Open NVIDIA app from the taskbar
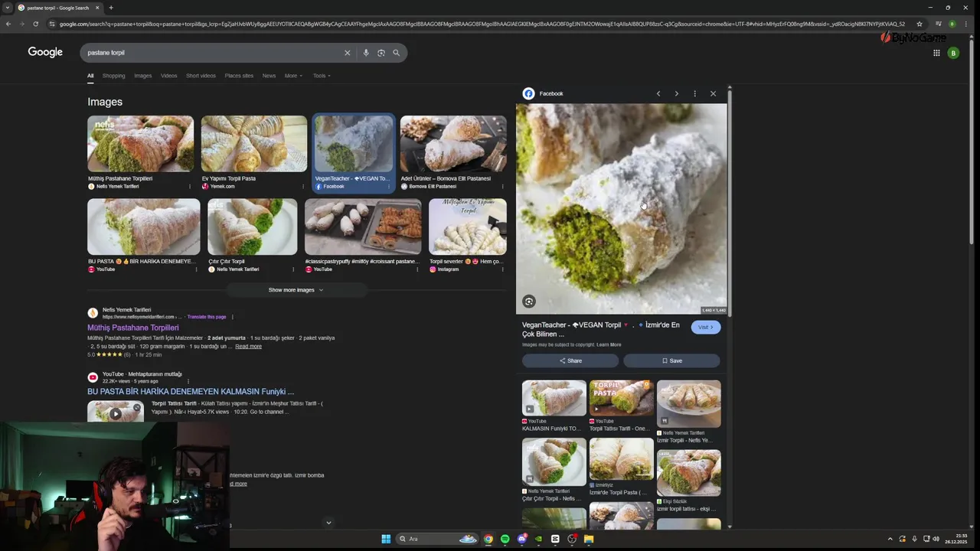 538,539
